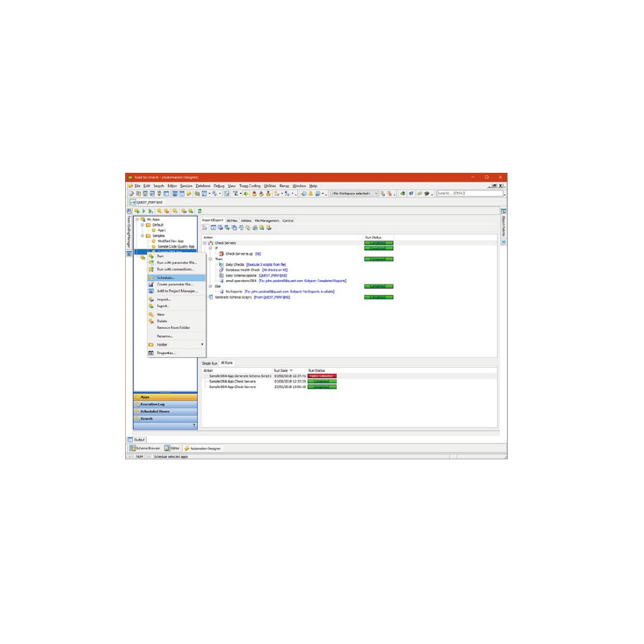The height and width of the screenshot is (644, 644).
Task: Click the New session icon in main toolbar
Action: (131, 193)
